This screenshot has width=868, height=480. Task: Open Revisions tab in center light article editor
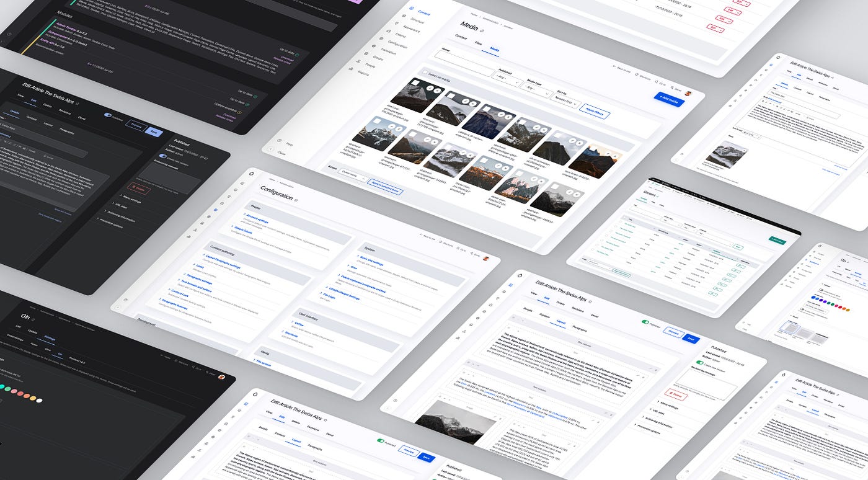click(577, 309)
